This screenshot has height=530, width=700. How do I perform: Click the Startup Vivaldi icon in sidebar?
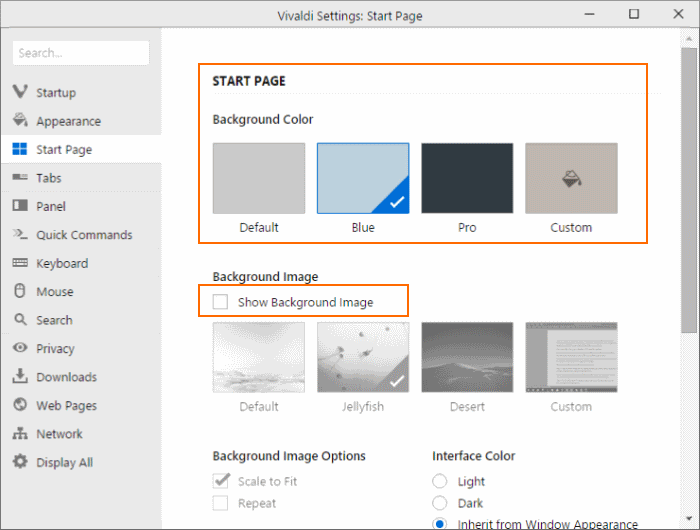point(19,92)
